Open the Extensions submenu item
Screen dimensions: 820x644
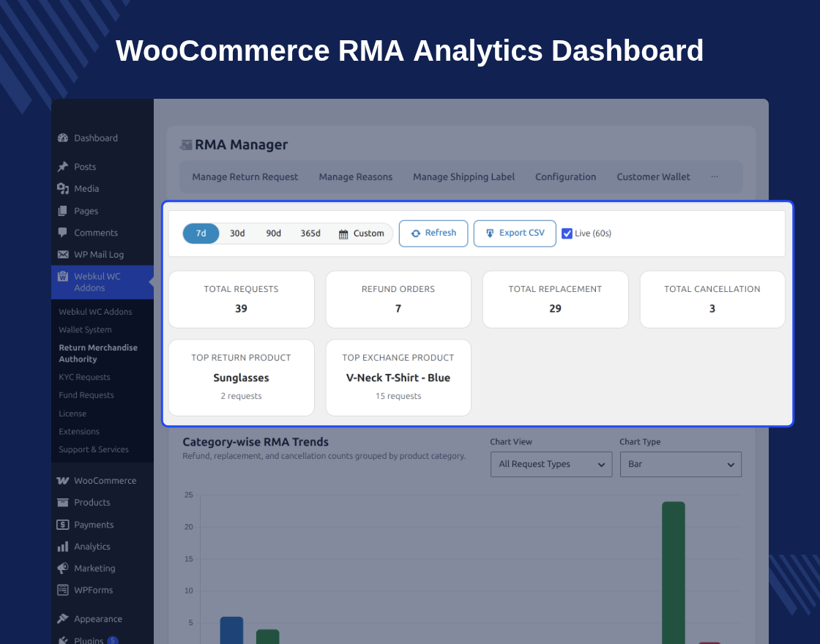pyautogui.click(x=79, y=431)
